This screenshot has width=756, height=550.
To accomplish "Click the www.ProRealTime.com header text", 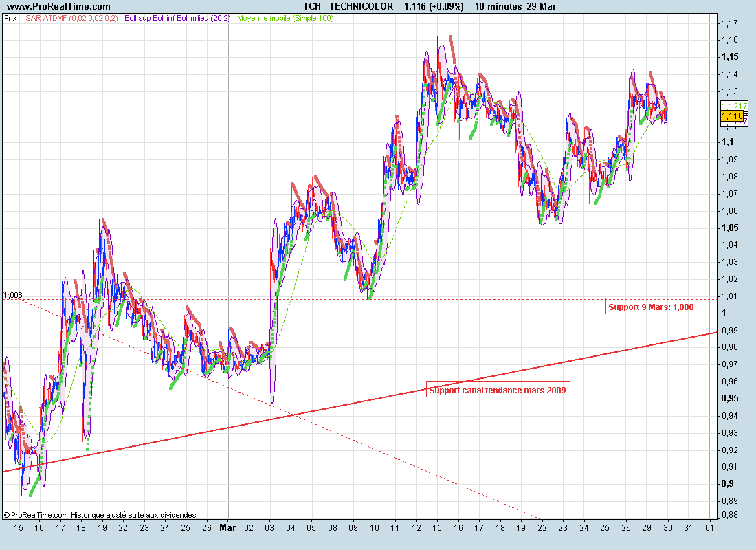I will pyautogui.click(x=59, y=7).
